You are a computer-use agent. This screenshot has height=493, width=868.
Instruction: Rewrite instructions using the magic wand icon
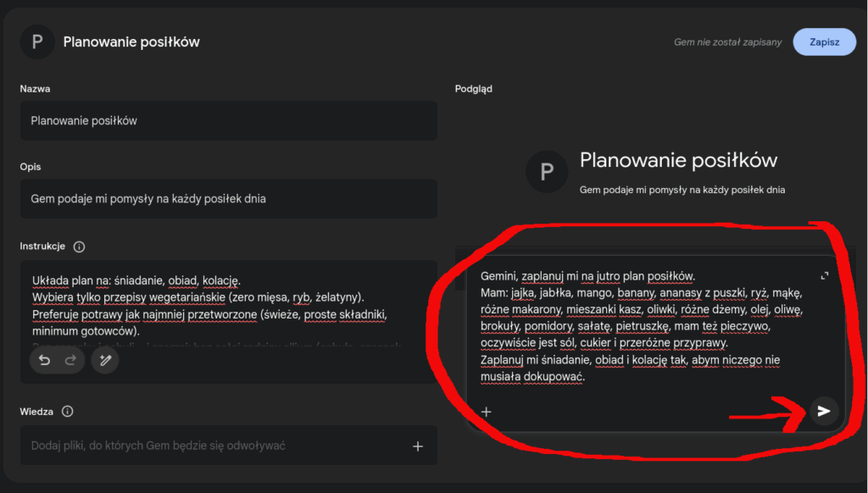(x=105, y=360)
